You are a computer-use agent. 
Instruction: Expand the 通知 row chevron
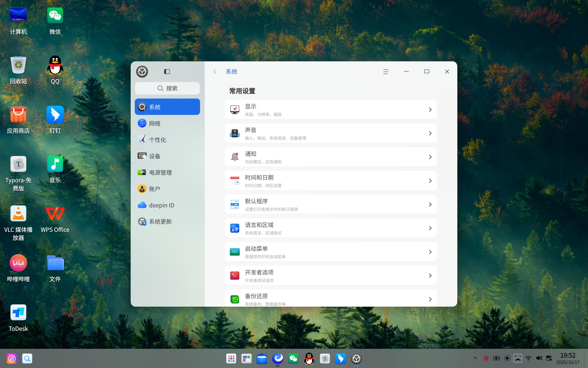(430, 157)
